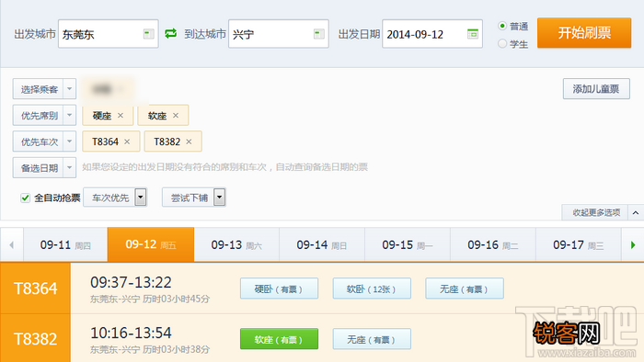The image size is (644, 362).
Task: Open 尝试下铺 combo box
Action: [x=194, y=198]
